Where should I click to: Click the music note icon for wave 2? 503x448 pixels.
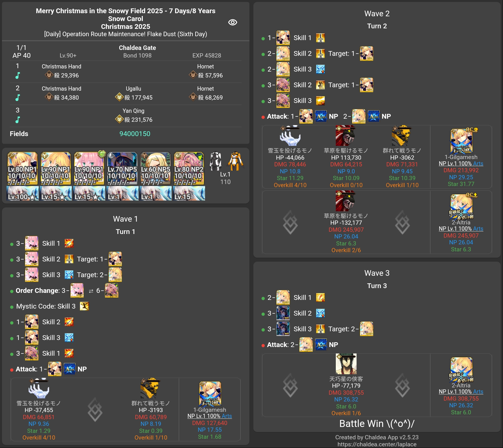pos(18,98)
